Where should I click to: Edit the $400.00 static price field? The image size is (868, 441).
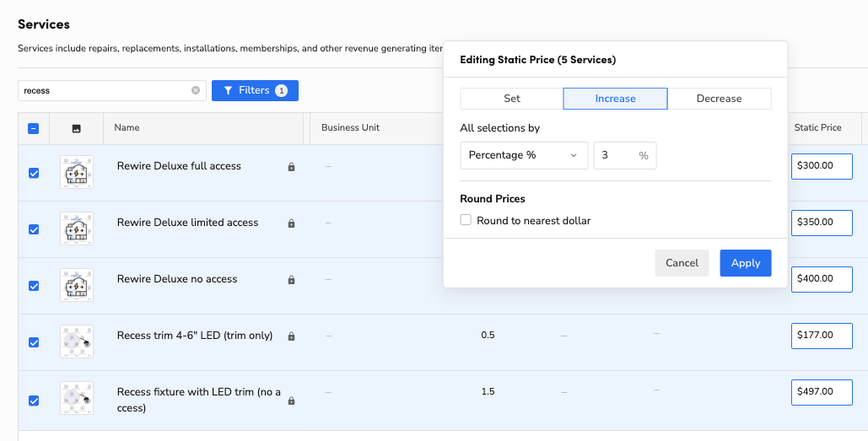pyautogui.click(x=822, y=279)
